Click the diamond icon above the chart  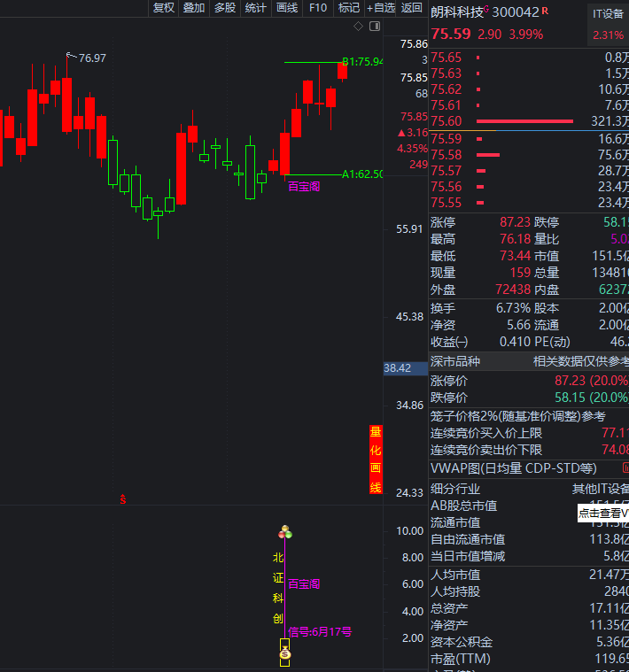358,27
